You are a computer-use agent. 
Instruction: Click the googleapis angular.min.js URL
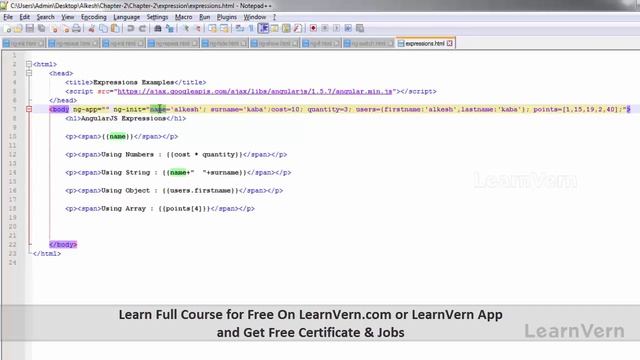click(255, 91)
